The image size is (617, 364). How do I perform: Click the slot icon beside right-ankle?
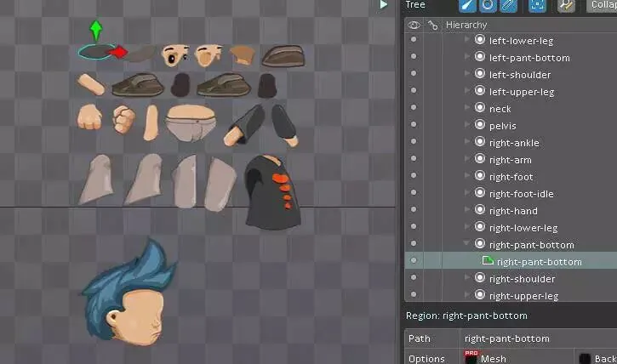[x=480, y=141]
